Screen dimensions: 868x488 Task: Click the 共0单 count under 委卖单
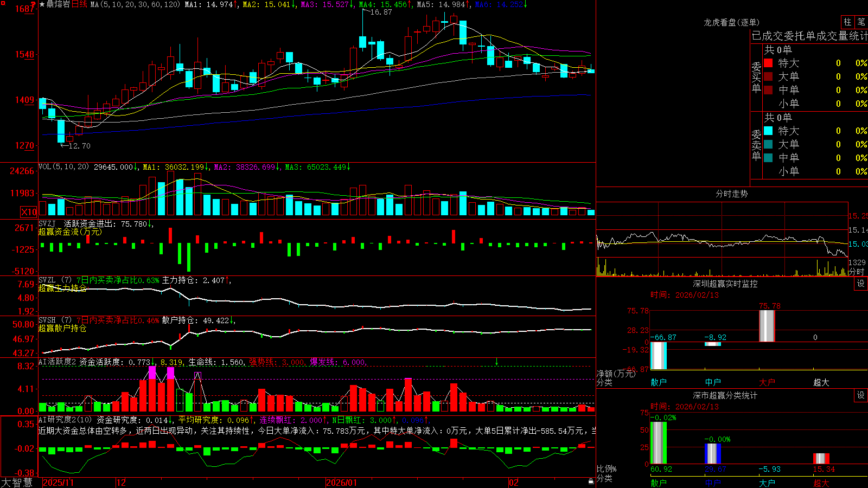[x=778, y=117]
